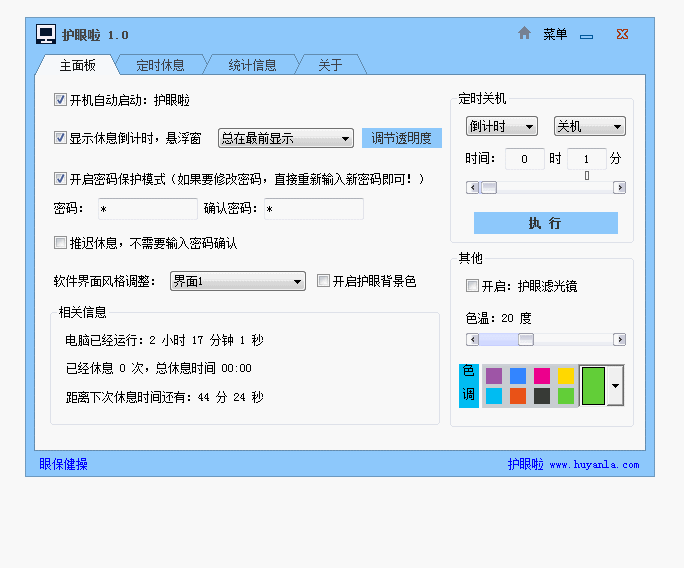Disable 开启密码保护模式 checkbox
684x568 pixels.
[x=60, y=178]
